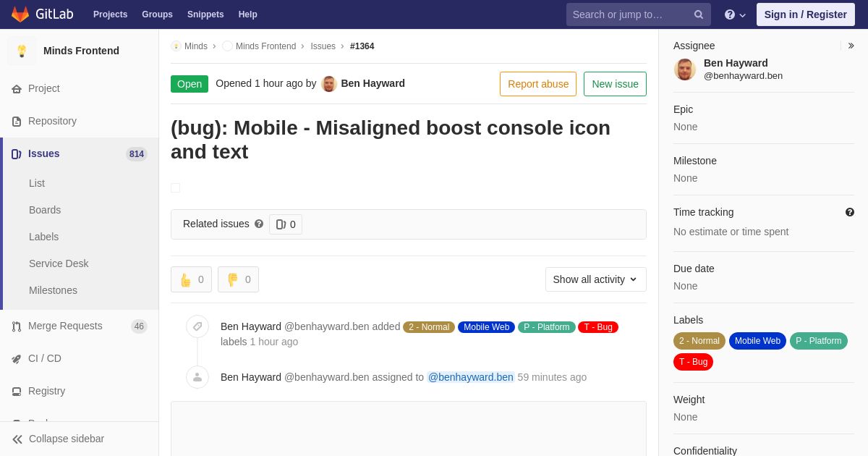Click the P - Platform label in right sidebar
This screenshot has width=868, height=456.
click(x=819, y=341)
